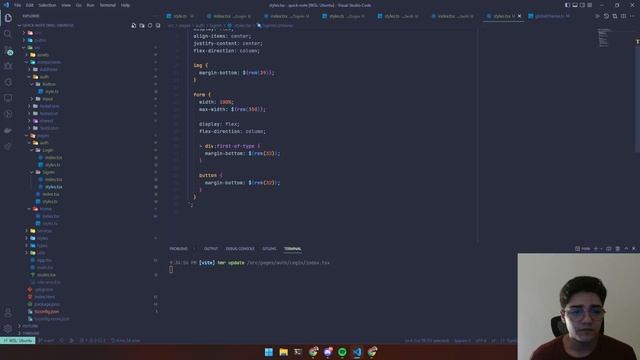640x360 pixels.
Task: Click the Split Editor icon
Action: tap(623, 16)
